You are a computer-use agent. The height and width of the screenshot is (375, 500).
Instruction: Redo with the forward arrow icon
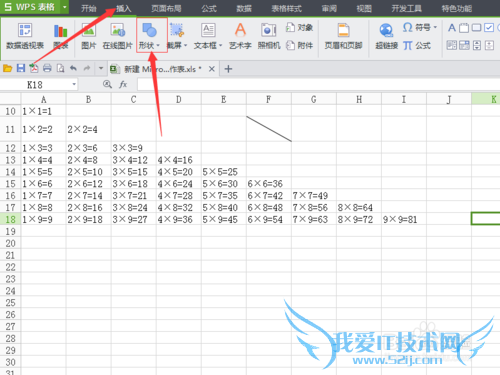[x=87, y=68]
